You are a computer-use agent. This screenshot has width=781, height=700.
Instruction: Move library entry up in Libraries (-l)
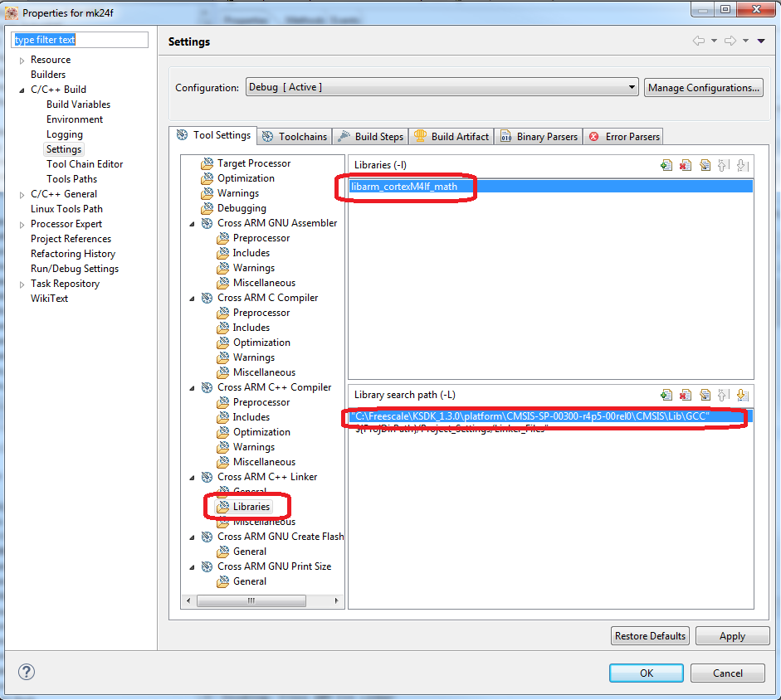(723, 165)
